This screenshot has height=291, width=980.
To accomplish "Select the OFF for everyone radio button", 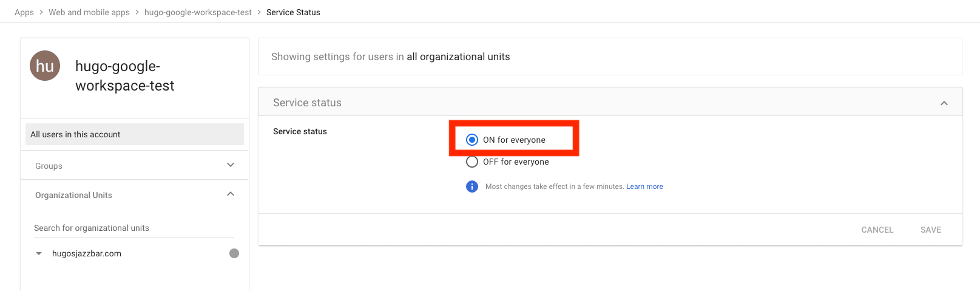I will click(x=472, y=162).
